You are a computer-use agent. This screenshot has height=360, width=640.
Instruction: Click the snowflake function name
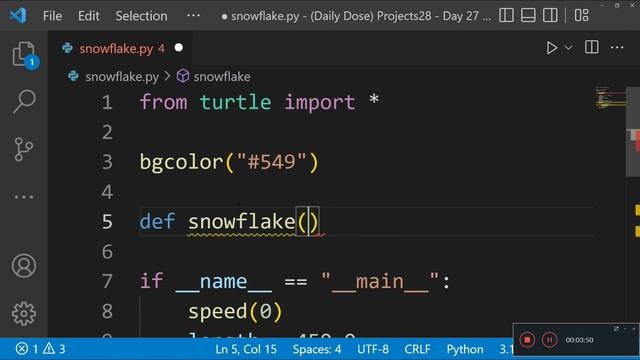(241, 222)
